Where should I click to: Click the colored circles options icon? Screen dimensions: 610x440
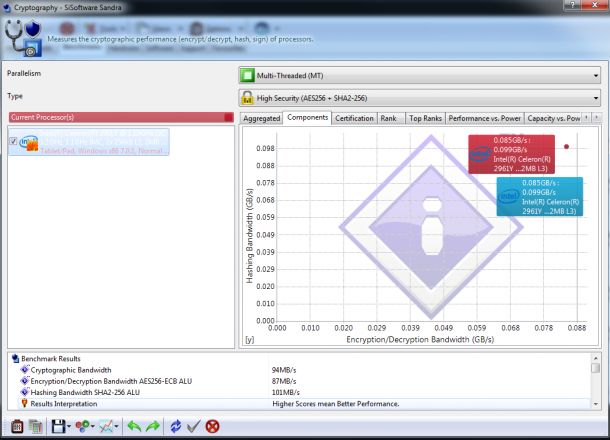82,426
